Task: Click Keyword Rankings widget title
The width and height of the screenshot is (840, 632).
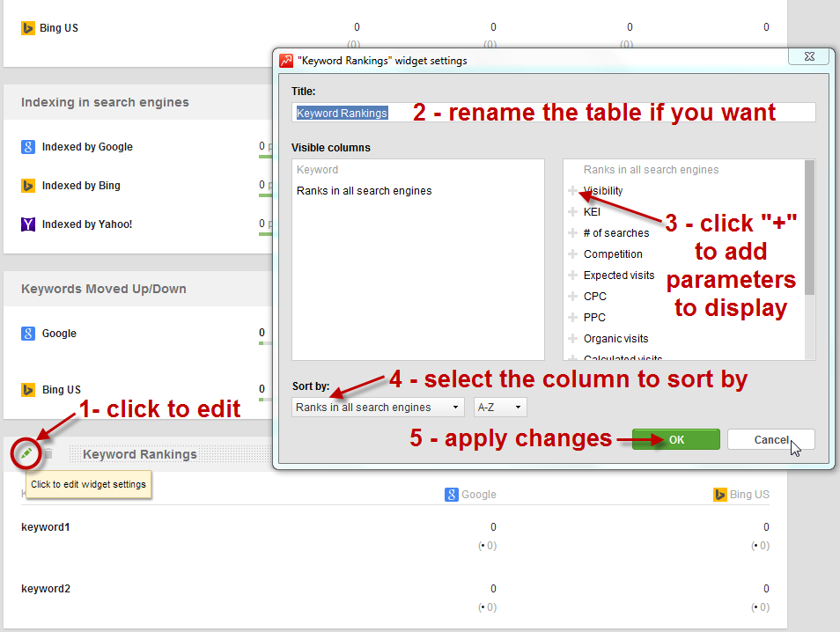Action: pyautogui.click(x=140, y=454)
